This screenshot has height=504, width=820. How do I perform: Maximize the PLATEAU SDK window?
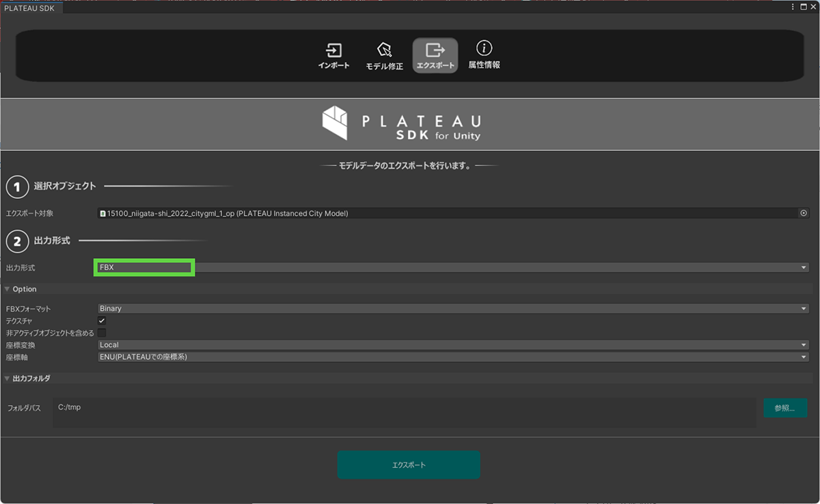coord(802,7)
